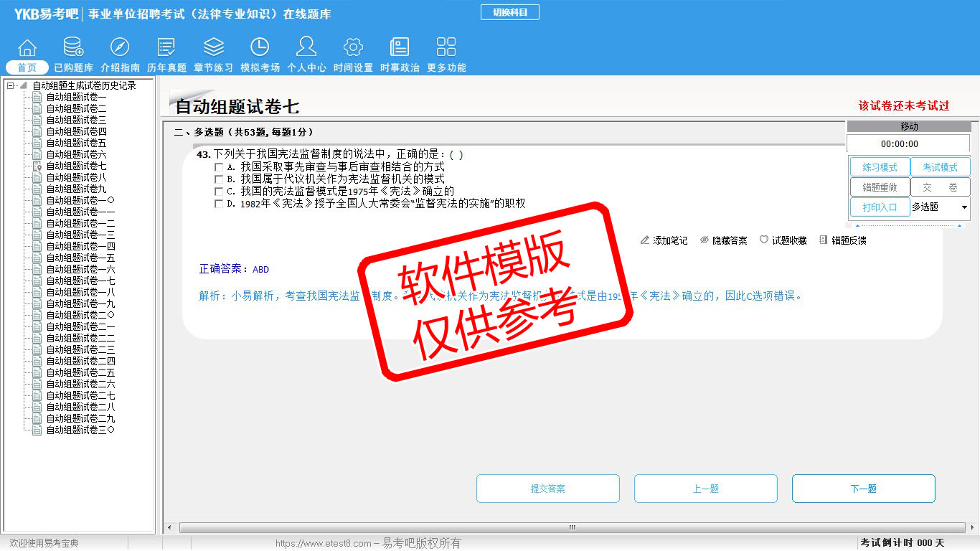The width and height of the screenshot is (980, 551).
Task: Open 历年真题 past papers icon
Action: click(x=166, y=48)
